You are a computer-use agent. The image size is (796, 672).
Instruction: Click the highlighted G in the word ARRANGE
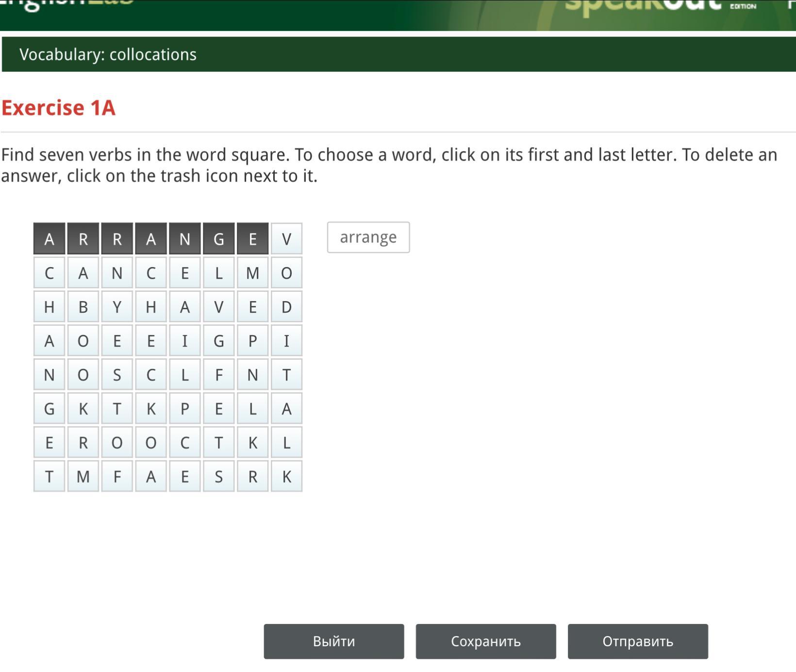point(218,238)
